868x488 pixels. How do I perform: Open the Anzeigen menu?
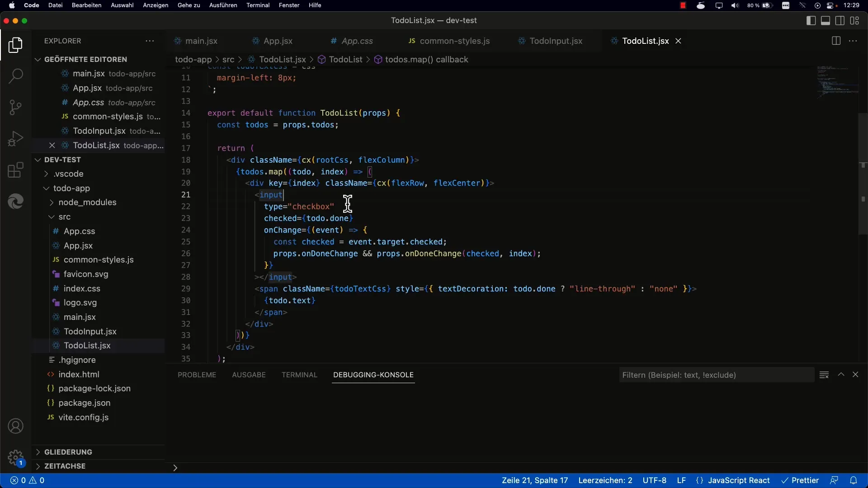pos(156,5)
